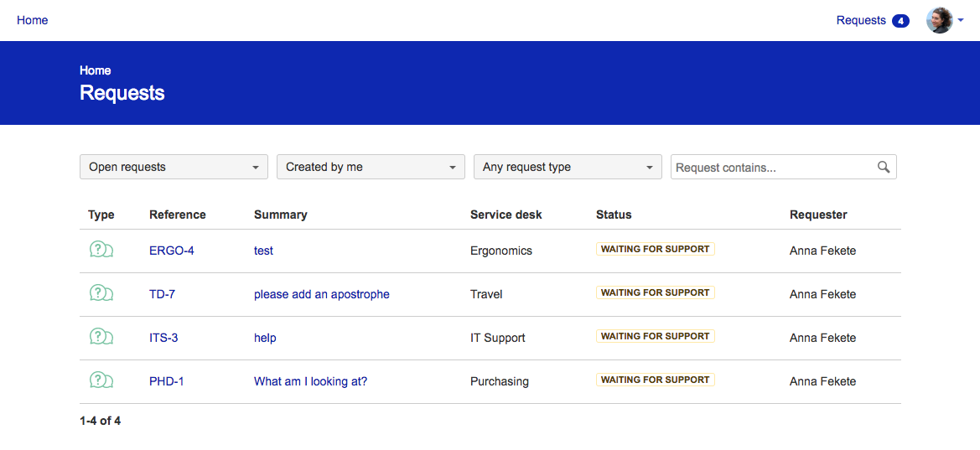
Task: Open the help summary link
Action: coord(265,338)
